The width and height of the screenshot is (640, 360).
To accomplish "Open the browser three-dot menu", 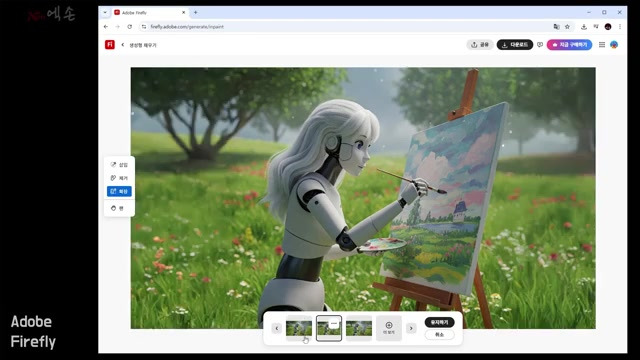I will [620, 27].
